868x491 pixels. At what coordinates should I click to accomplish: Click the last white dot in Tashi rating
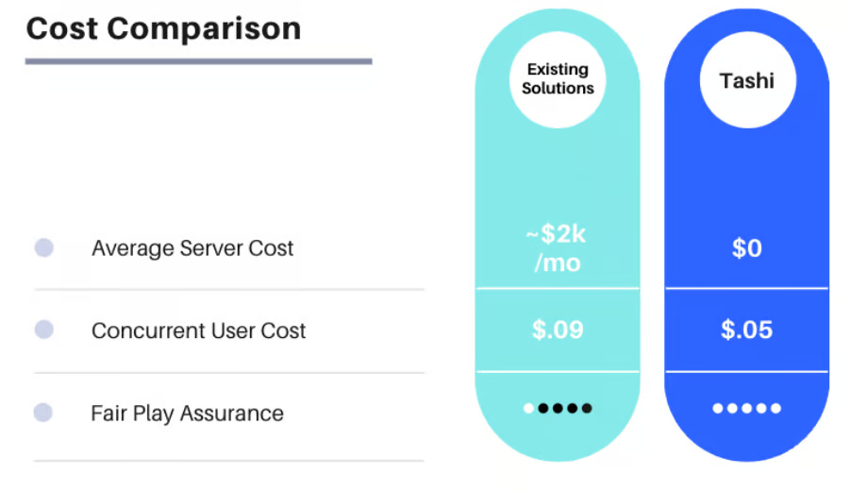(776, 409)
